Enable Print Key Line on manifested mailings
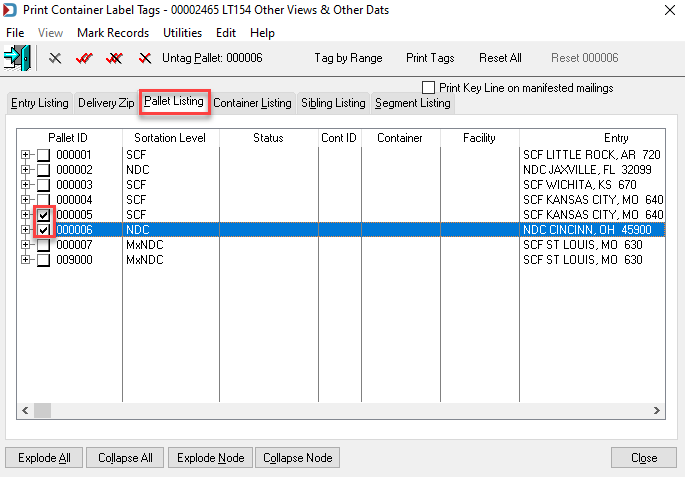This screenshot has height=477, width=685. coord(429,88)
